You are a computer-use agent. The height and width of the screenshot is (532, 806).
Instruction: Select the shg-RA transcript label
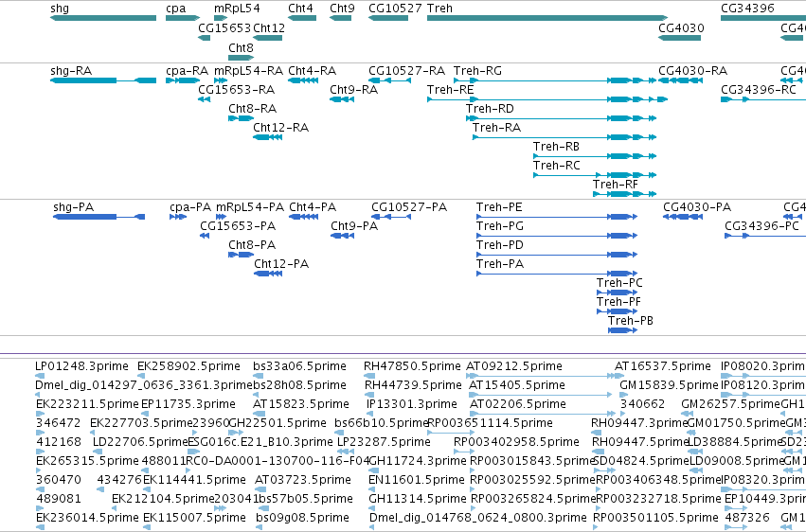point(71,71)
